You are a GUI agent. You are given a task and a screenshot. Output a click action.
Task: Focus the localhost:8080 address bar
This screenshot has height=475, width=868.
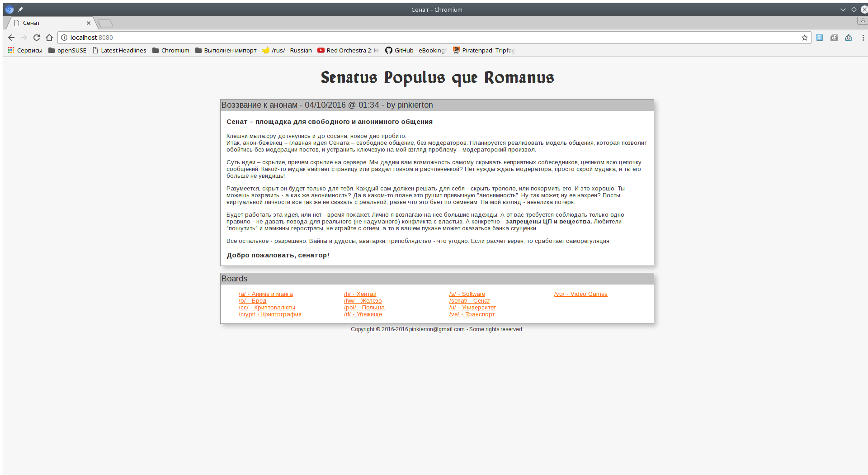(x=434, y=38)
